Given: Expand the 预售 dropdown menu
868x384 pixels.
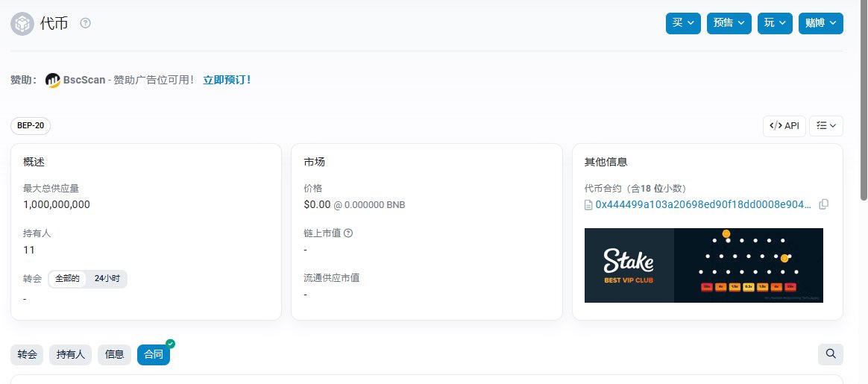Looking at the screenshot, I should [729, 23].
